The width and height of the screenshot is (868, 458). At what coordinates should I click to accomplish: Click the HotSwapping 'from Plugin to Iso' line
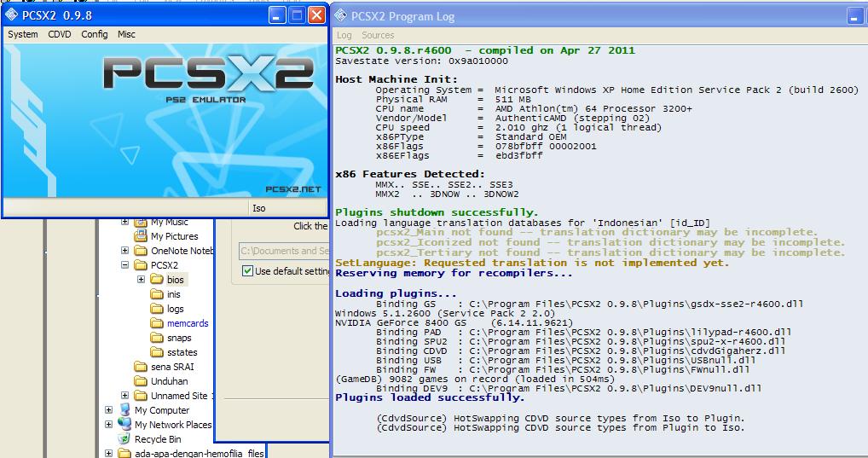(560, 427)
